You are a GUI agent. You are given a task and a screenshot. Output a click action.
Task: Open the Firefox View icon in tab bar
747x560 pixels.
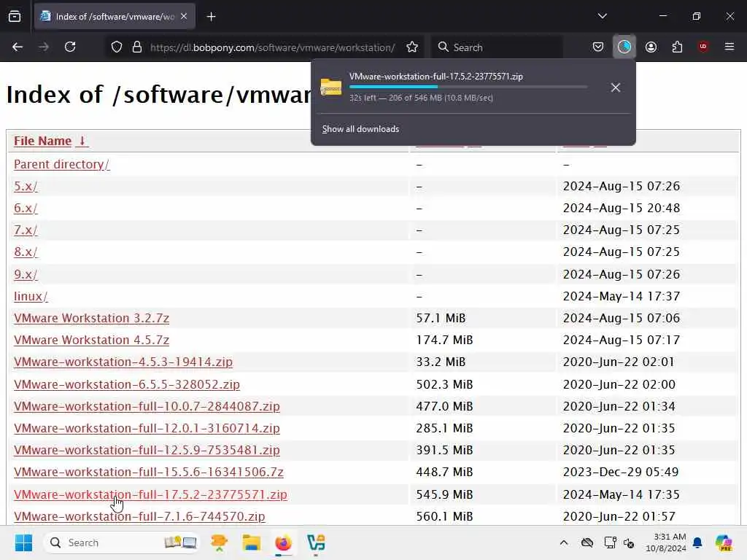[x=15, y=17]
